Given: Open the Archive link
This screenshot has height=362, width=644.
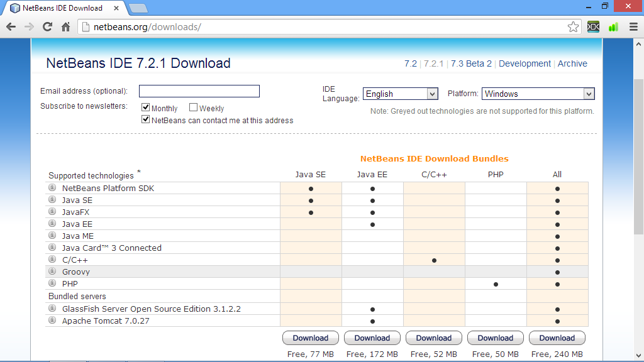Looking at the screenshot, I should [x=572, y=63].
